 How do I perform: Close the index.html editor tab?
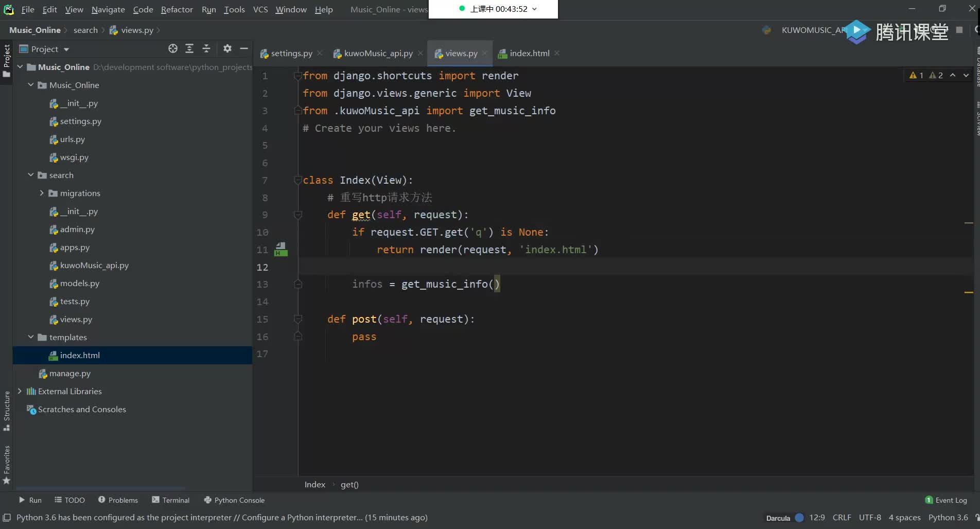557,53
